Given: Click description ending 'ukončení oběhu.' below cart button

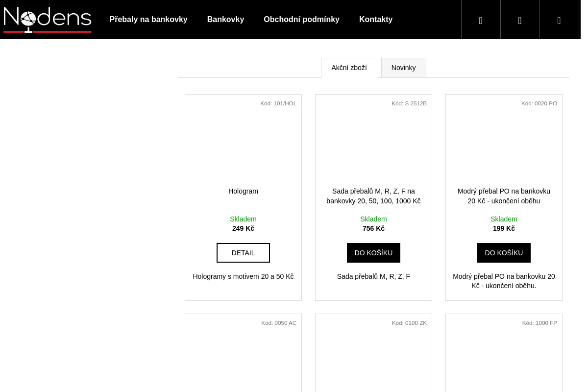Looking at the screenshot, I should (504, 281).
